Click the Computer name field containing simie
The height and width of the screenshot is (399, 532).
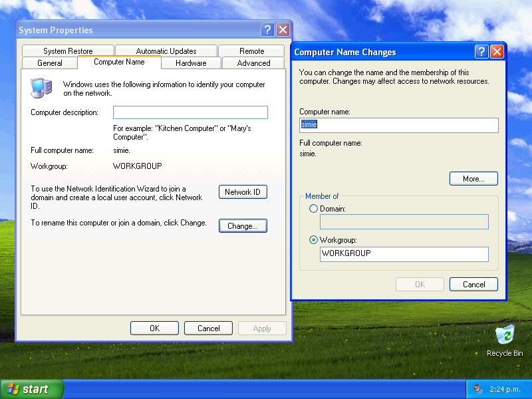(x=399, y=125)
